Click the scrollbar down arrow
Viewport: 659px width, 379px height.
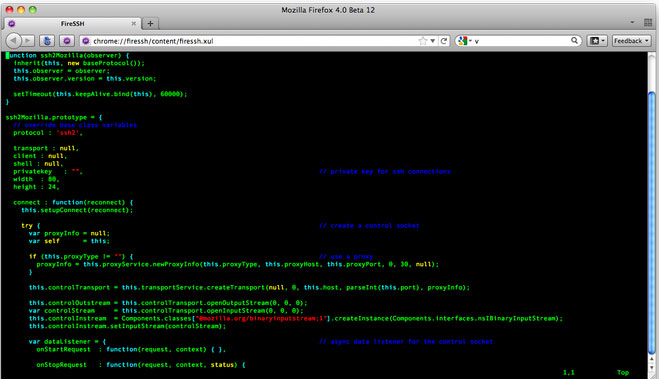pos(651,367)
